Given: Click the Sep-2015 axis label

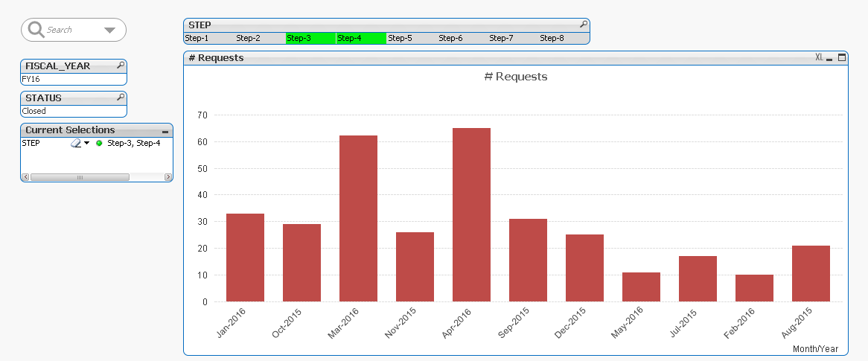Looking at the screenshot, I should tap(513, 323).
